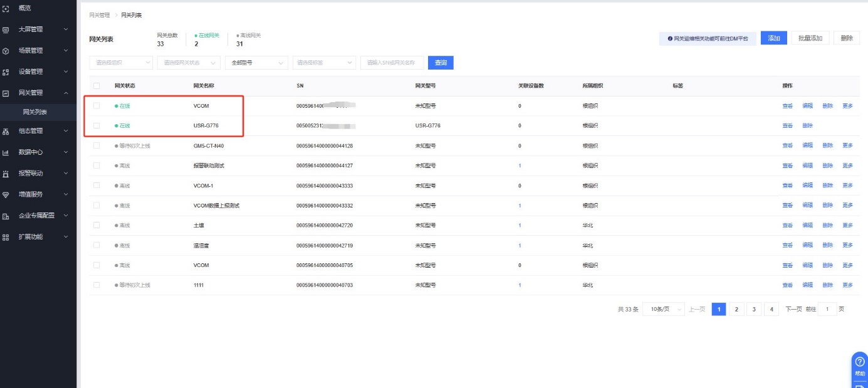The height and width of the screenshot is (388, 868).
Task: Open the 请选择组织 organization dropdown
Action: pos(121,63)
